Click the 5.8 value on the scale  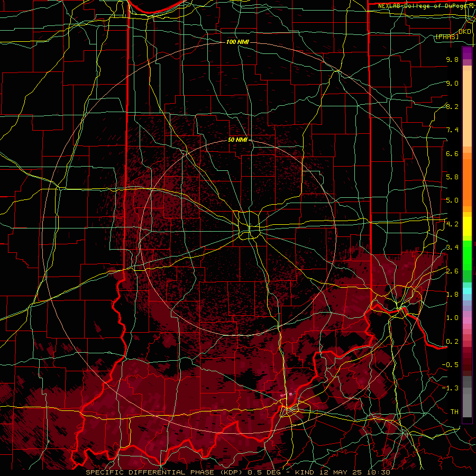click(452, 177)
